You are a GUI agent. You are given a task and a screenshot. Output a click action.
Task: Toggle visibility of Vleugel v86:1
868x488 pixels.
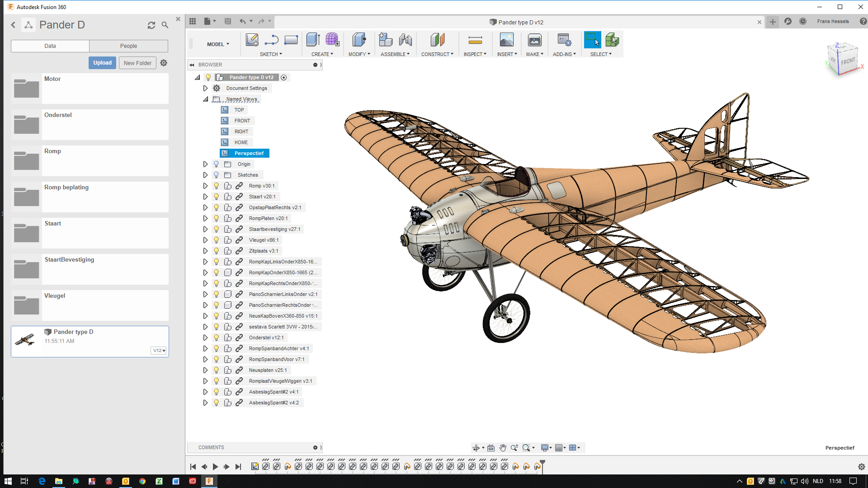[x=216, y=240]
